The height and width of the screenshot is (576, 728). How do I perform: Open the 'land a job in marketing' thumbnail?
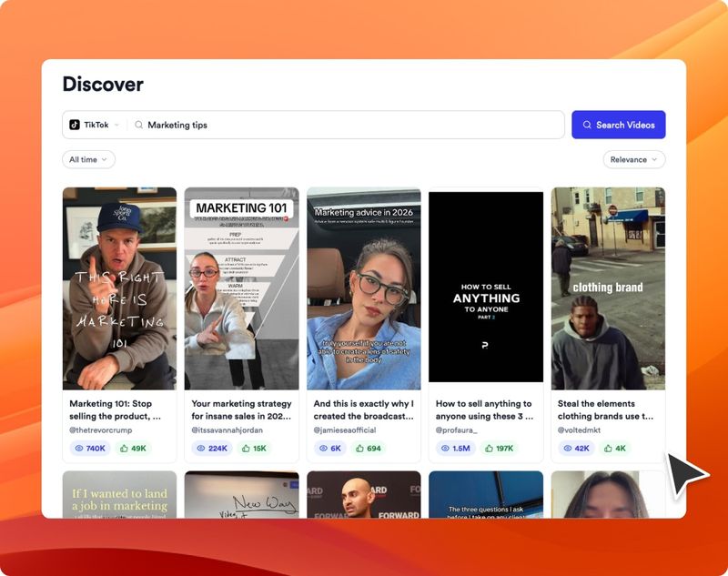[120, 494]
